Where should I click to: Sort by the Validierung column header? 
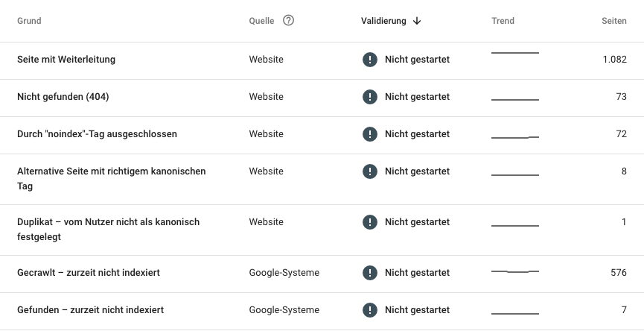[383, 21]
